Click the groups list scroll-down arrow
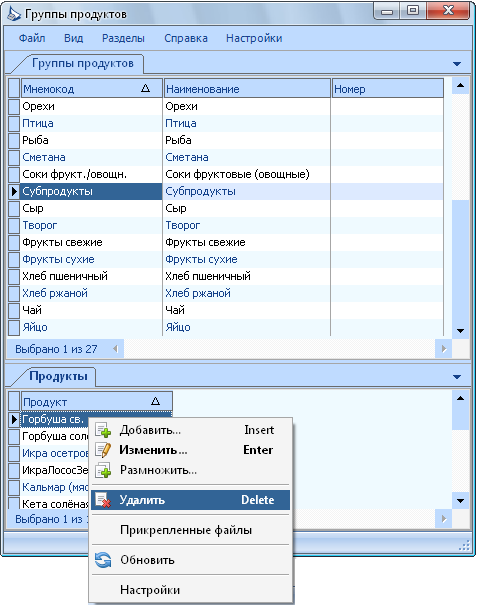478x605 pixels. 460,331
